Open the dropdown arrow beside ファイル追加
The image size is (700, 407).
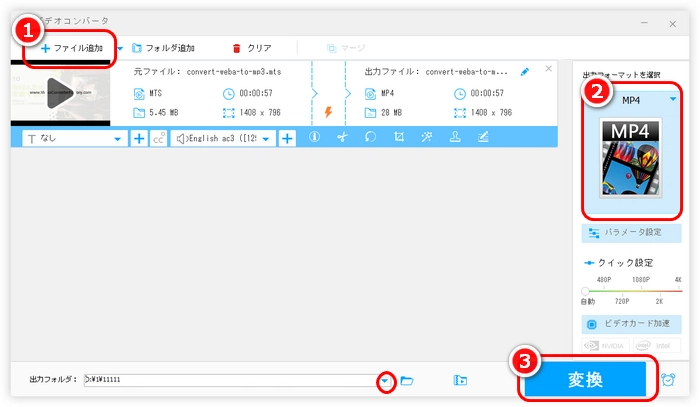click(x=120, y=48)
